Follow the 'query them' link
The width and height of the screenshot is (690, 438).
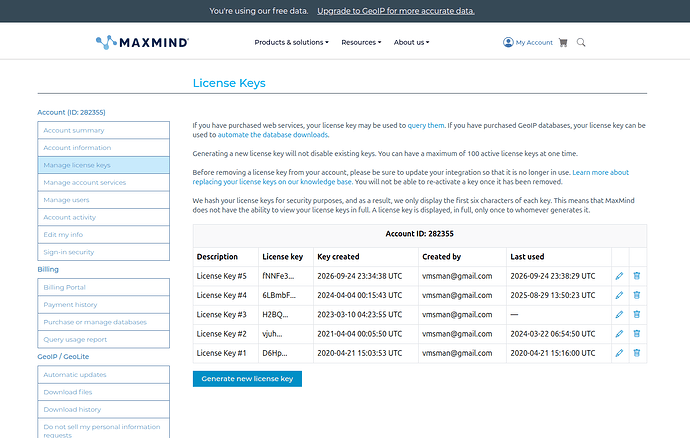(x=426, y=125)
